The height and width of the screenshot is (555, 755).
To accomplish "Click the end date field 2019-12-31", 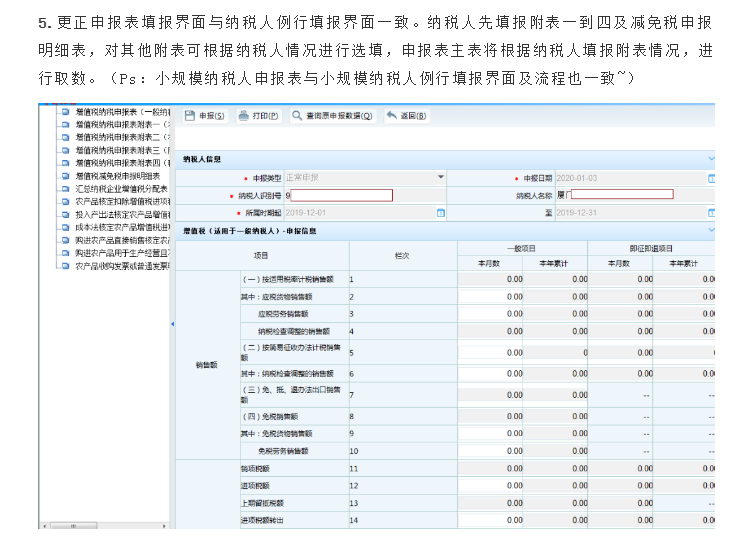I will tap(631, 213).
